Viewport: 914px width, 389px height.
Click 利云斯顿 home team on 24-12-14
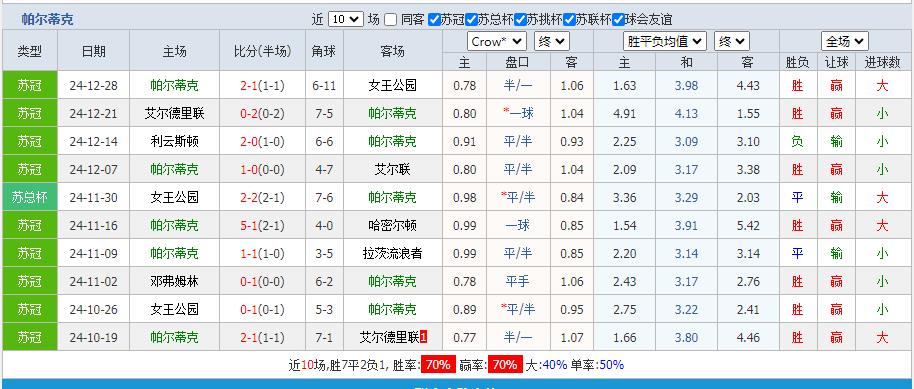click(174, 142)
